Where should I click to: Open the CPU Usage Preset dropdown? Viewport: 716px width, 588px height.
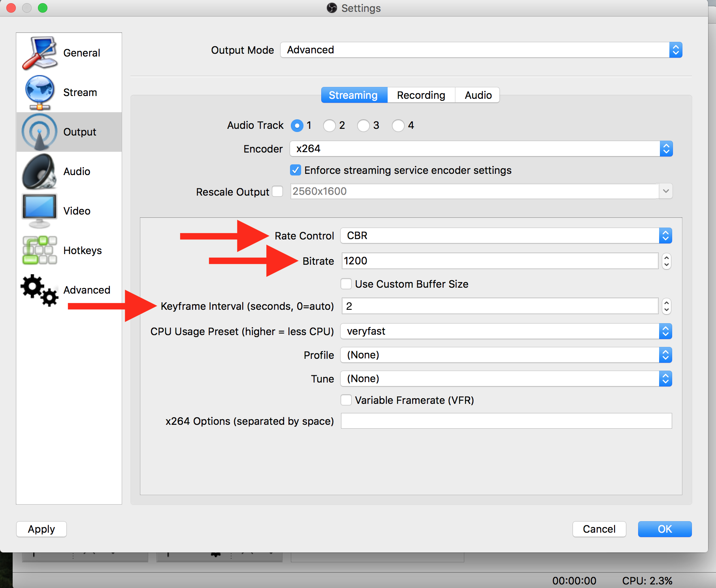coord(506,331)
